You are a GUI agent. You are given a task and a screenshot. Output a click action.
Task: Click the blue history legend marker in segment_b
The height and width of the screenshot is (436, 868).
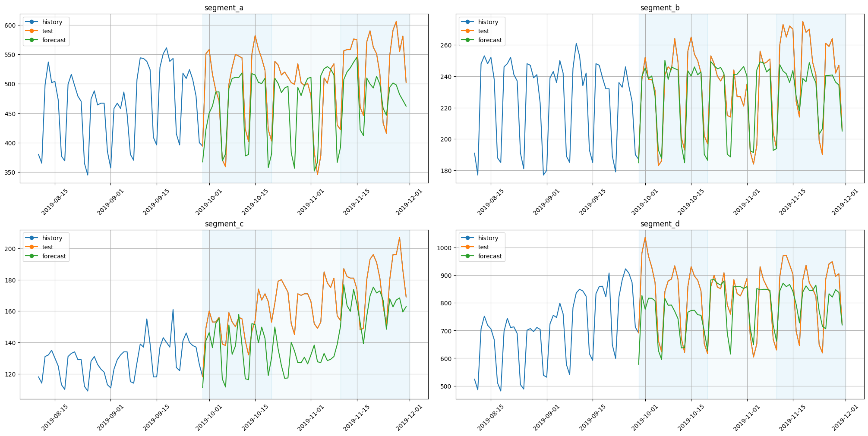tap(468, 22)
